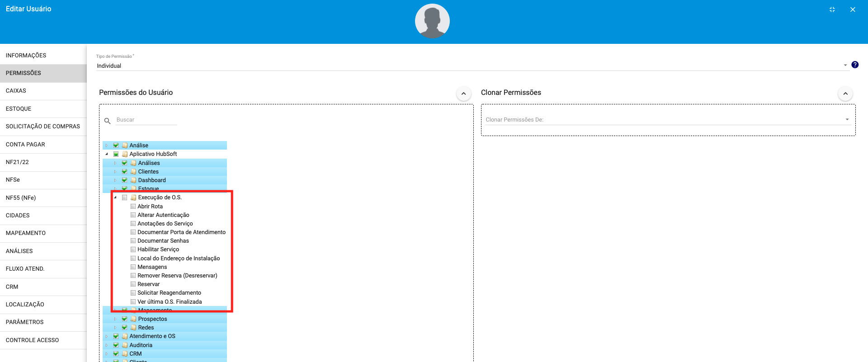The height and width of the screenshot is (362, 868).
Task: Click the Buscar search input field
Action: (146, 120)
